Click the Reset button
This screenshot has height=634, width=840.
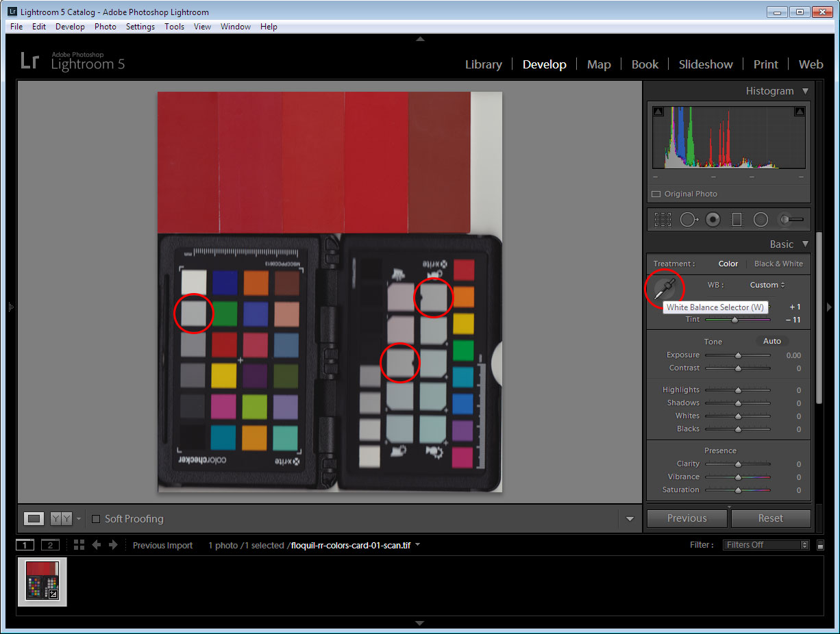[771, 518]
